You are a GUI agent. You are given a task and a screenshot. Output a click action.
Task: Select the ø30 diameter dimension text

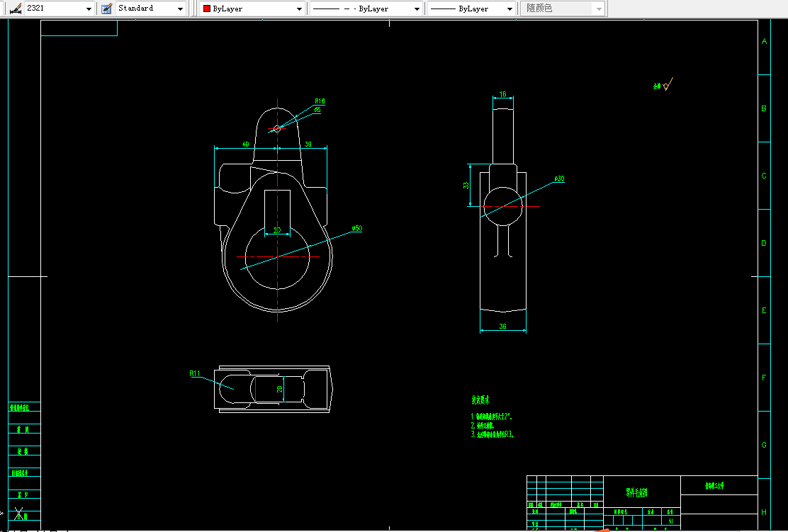(x=559, y=179)
